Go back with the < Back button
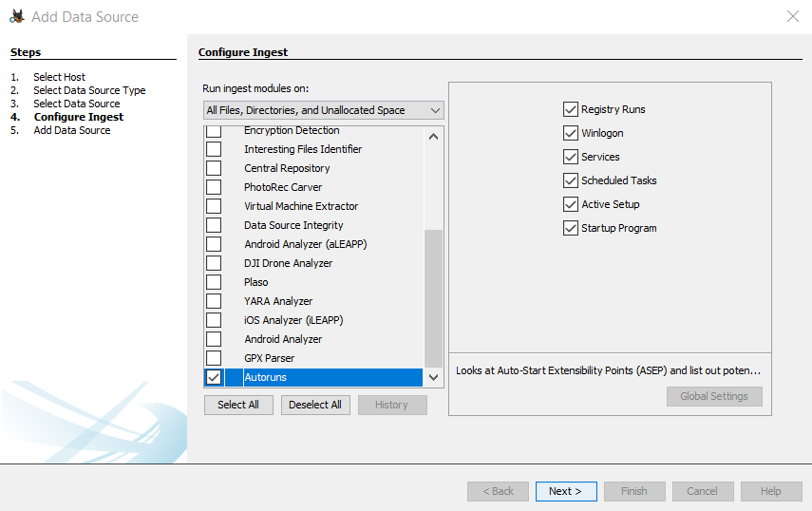812x511 pixels. click(499, 491)
